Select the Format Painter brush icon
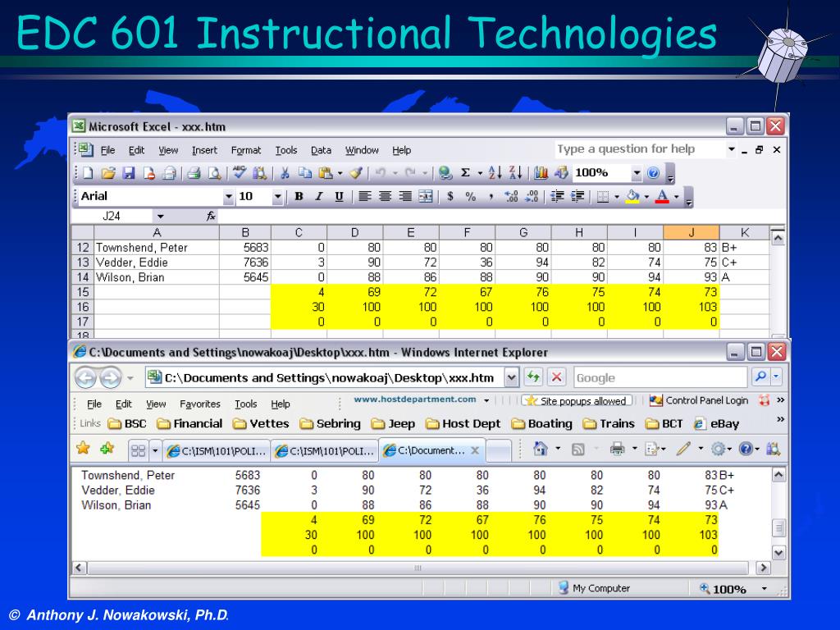The height and width of the screenshot is (630, 840). point(356,173)
